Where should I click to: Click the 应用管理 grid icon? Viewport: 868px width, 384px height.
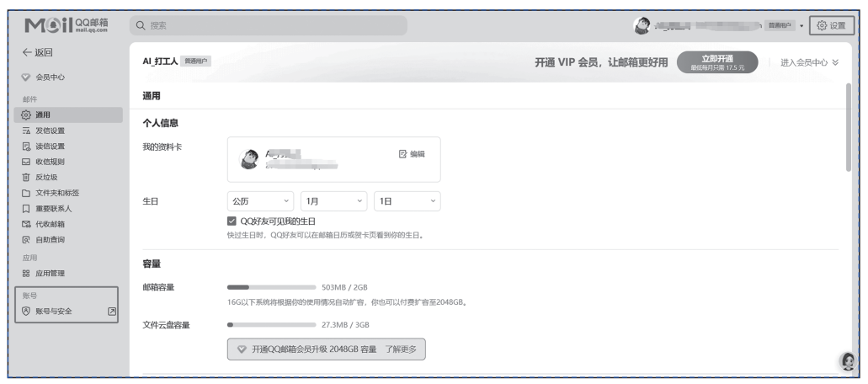click(25, 274)
